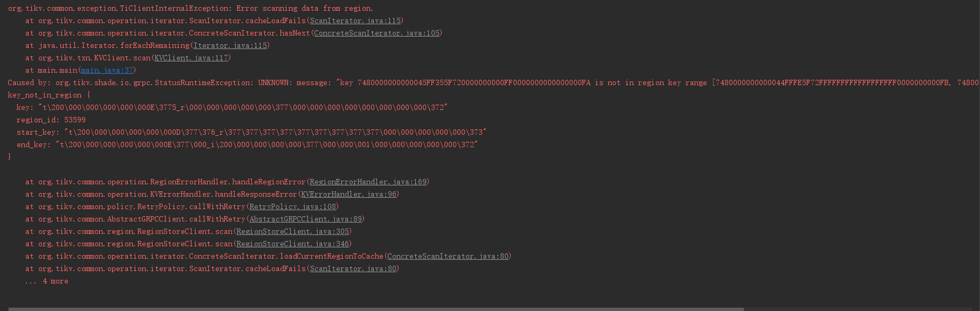
Task: Jump to Iterator.java:115 source link
Action: [230, 45]
